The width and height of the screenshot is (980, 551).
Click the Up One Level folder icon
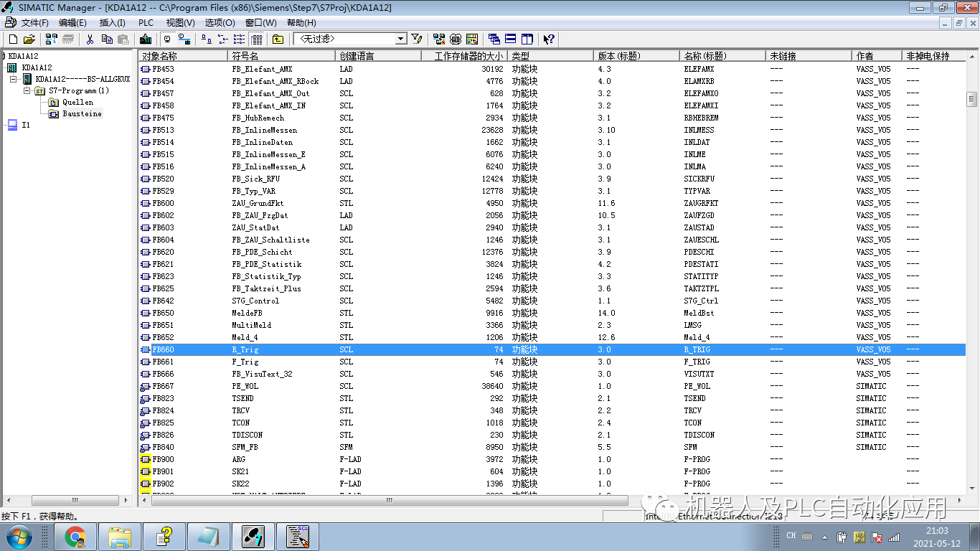click(x=278, y=39)
